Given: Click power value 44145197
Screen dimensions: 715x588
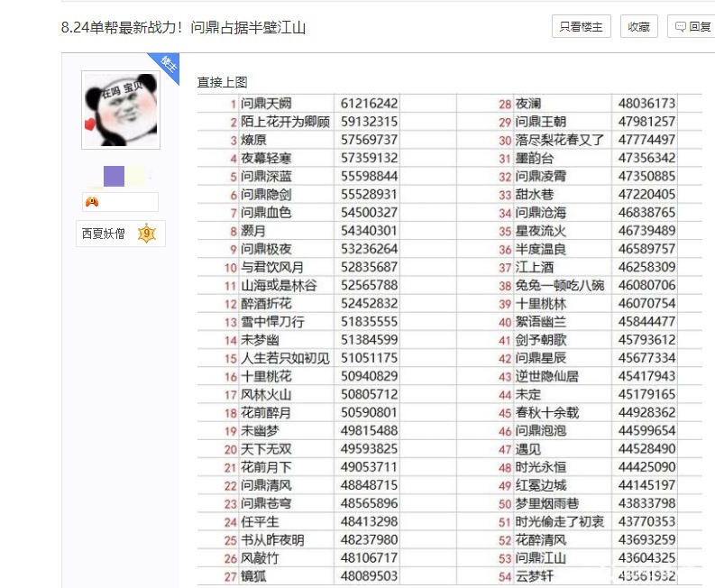Looking at the screenshot, I should tap(646, 485).
